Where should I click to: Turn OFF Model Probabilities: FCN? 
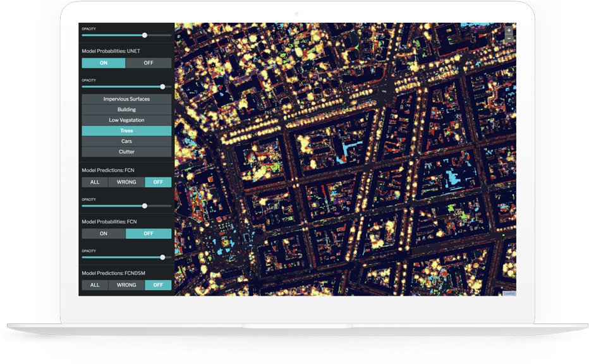[x=149, y=234]
